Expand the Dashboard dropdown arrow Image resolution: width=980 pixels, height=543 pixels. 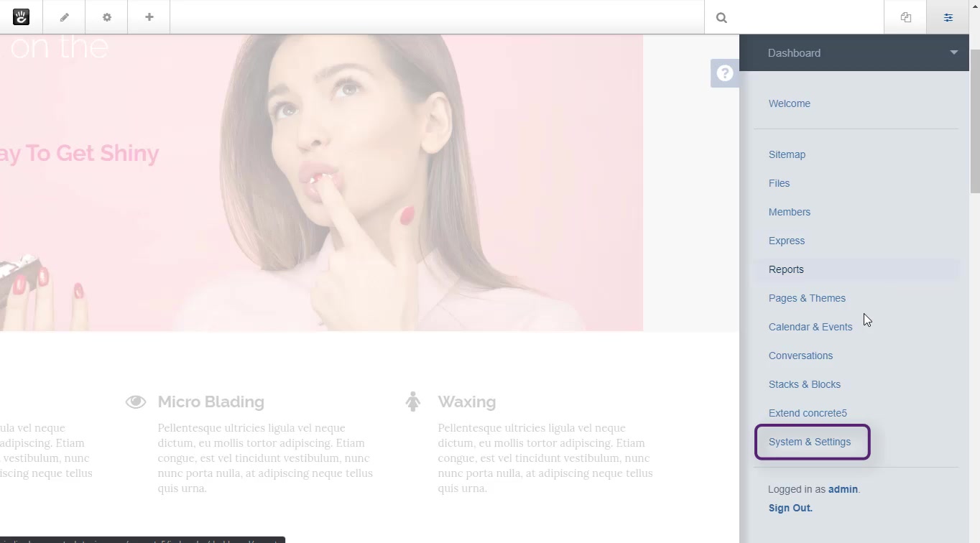pyautogui.click(x=953, y=52)
